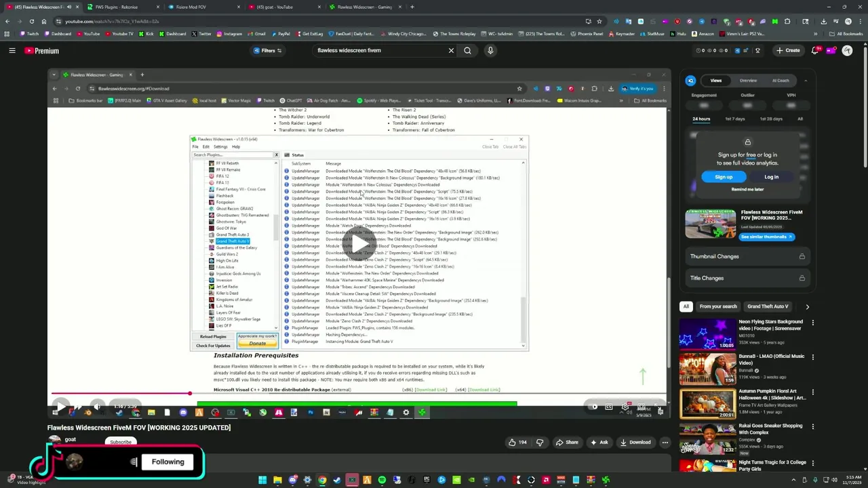
Task: Select the Grand Theft Auto V chip
Action: coord(768,306)
